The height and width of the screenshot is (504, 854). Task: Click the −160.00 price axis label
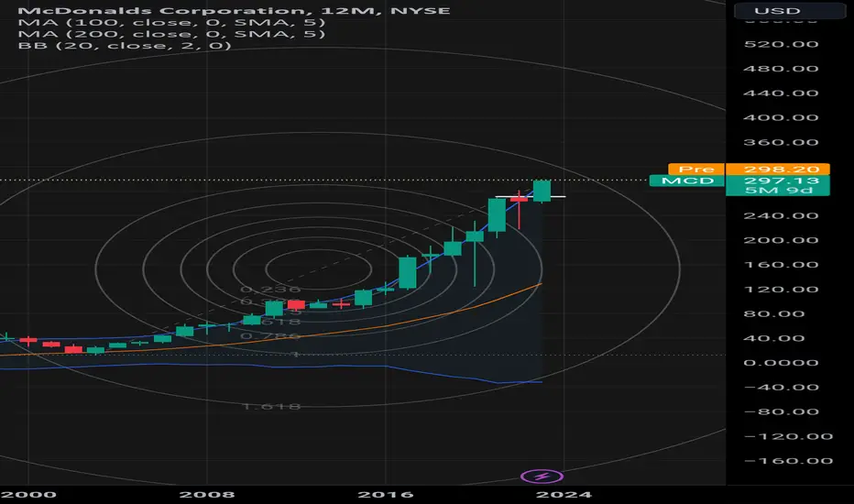[787, 461]
